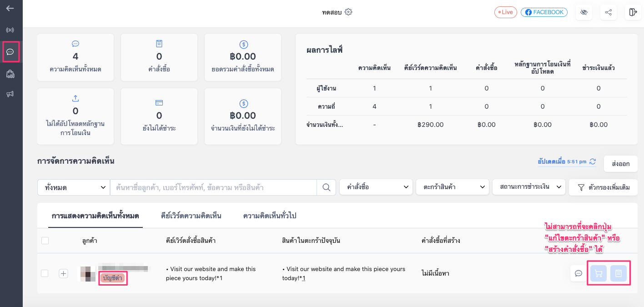The width and height of the screenshot is (644, 307).
Task: Open the คำสั่งซื้อ filter dropdown
Action: [376, 187]
